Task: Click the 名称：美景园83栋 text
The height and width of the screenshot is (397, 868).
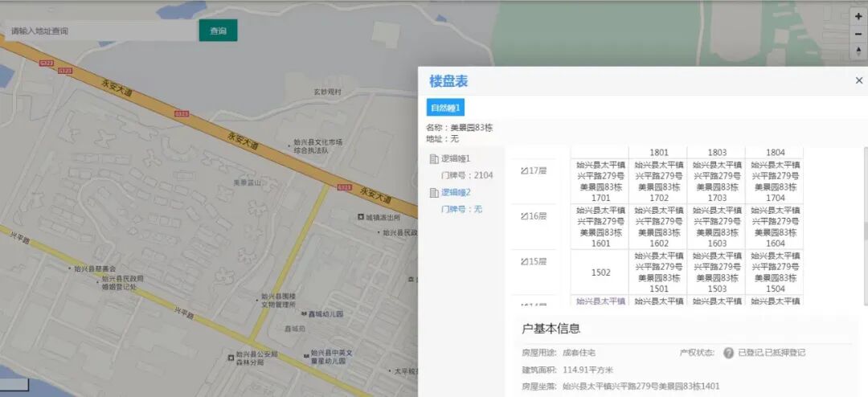Action: click(x=460, y=127)
